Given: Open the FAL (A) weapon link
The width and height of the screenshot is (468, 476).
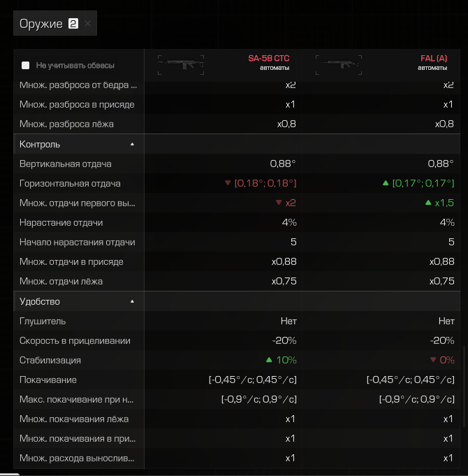Looking at the screenshot, I should tap(434, 58).
